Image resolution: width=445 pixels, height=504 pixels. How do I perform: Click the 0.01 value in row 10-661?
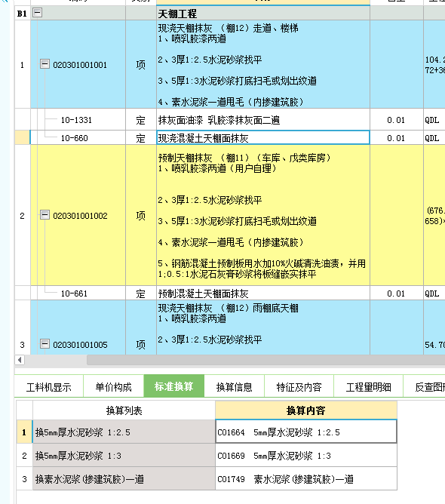point(395,293)
